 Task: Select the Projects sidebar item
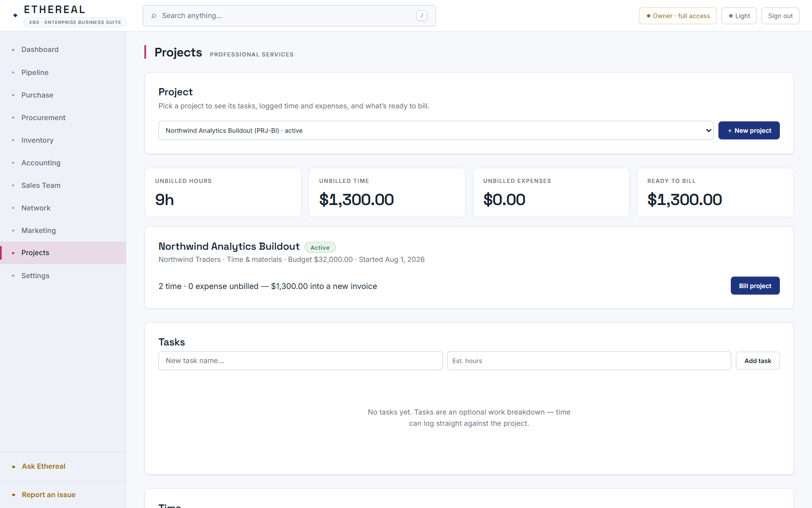coord(63,253)
